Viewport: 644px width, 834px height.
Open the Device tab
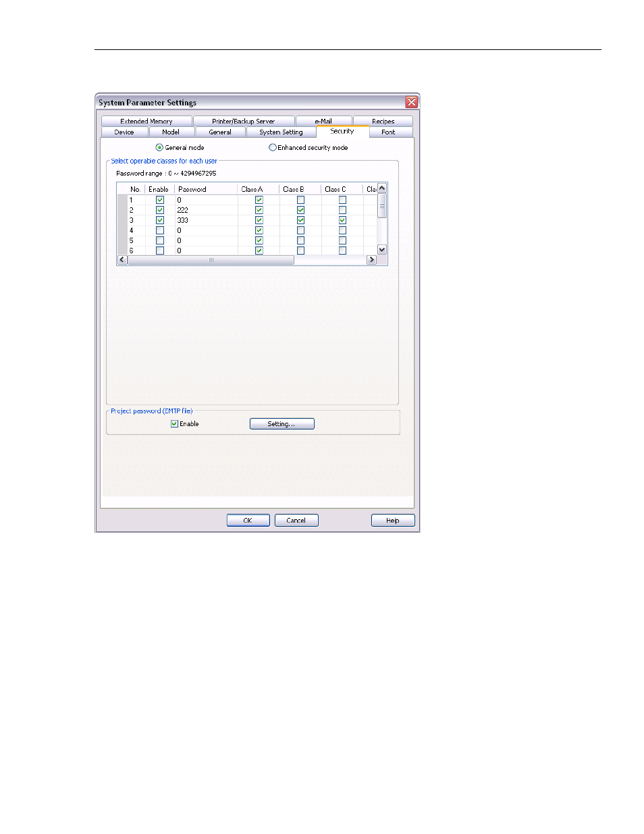point(124,132)
